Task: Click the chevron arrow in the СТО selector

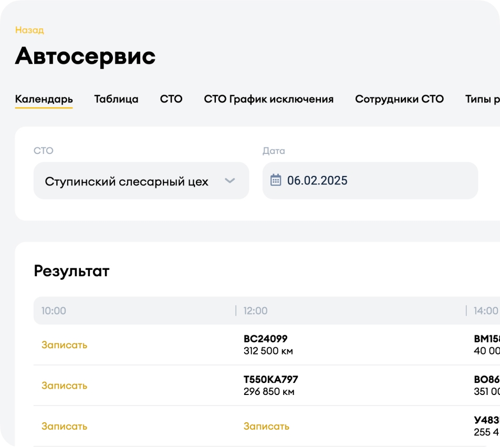Action: (230, 181)
